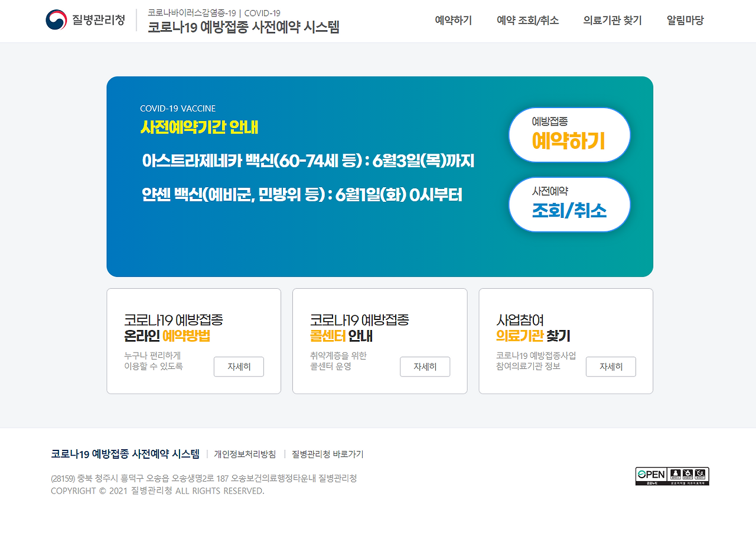Click 자세히 under 의료기관 찾기 card
Screen dimensions: 756x539
611,367
